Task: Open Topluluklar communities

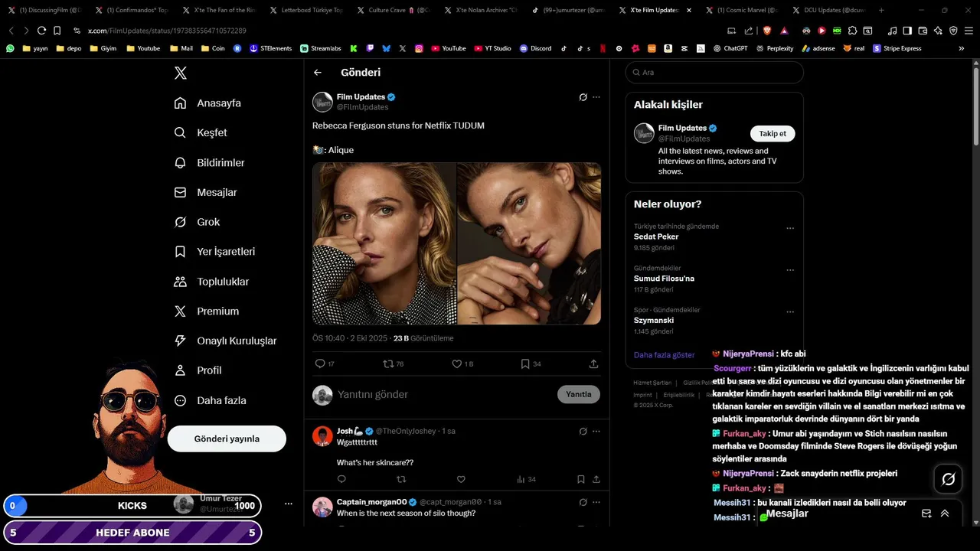Action: (x=211, y=282)
